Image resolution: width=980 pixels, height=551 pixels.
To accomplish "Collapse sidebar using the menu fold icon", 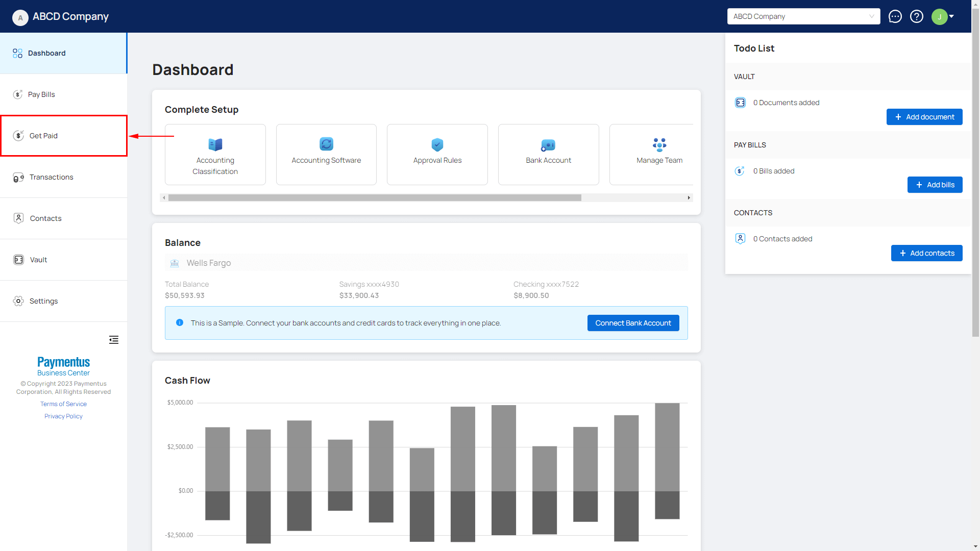I will coord(114,340).
